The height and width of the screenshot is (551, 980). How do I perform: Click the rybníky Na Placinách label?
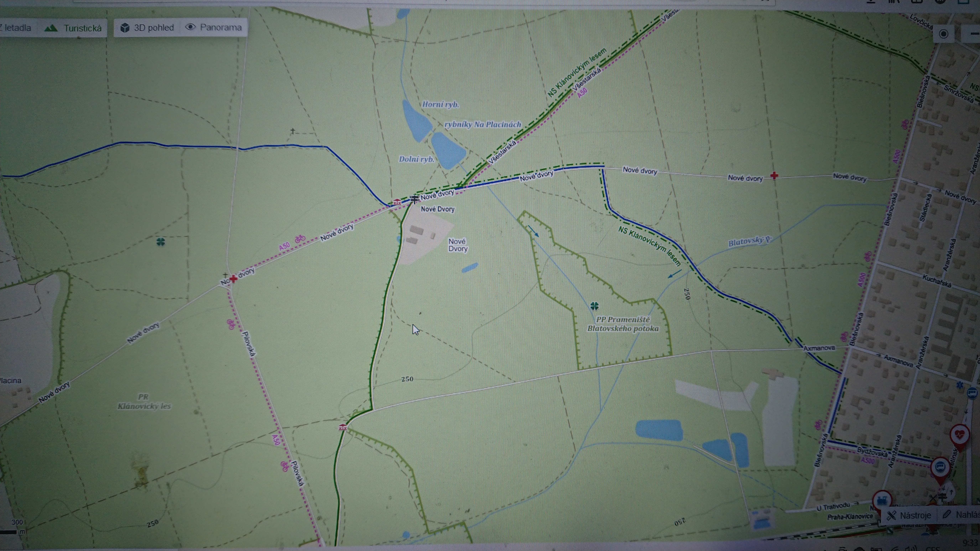pyautogui.click(x=482, y=124)
